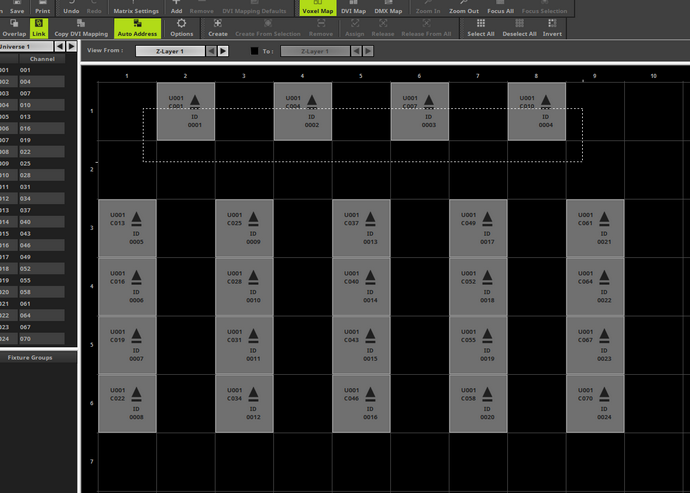Open the Z-Layer 1 View From dropdown
Viewport: 690px width, 493px height.
(x=170, y=51)
